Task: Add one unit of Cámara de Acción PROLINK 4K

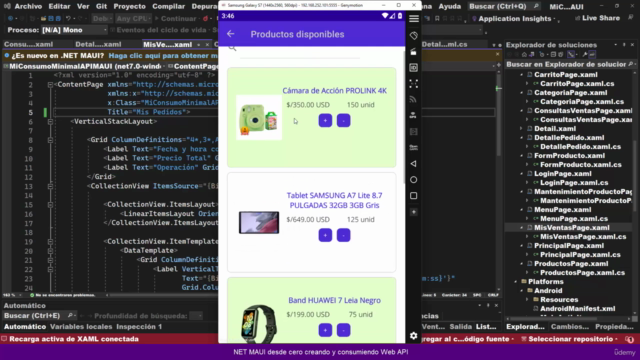Action: pyautogui.click(x=325, y=120)
